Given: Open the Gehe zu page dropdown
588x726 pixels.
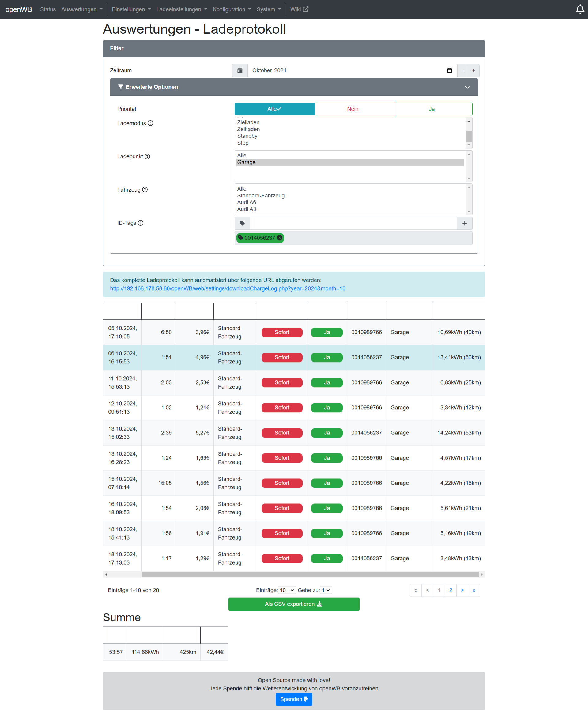Looking at the screenshot, I should tap(326, 590).
